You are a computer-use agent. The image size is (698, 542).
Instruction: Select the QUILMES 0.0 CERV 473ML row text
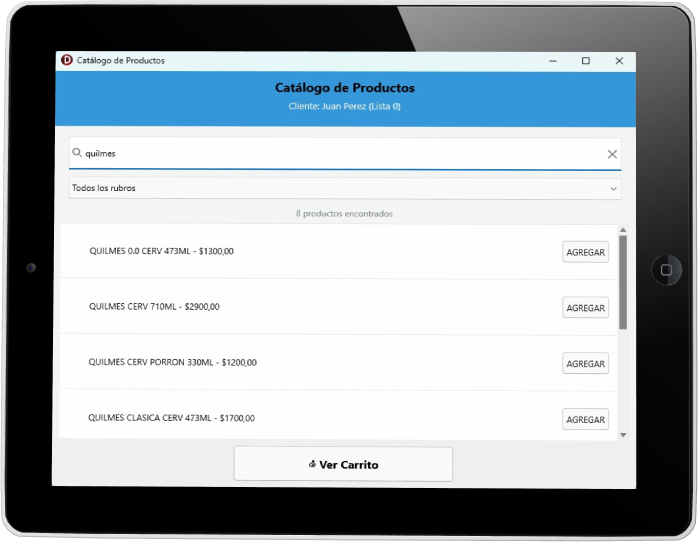161,251
